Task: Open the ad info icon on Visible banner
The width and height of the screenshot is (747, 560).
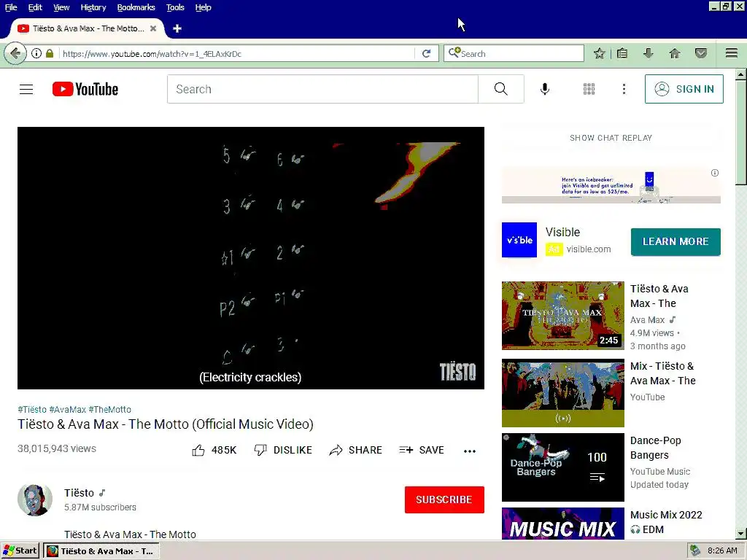Action: [x=715, y=173]
